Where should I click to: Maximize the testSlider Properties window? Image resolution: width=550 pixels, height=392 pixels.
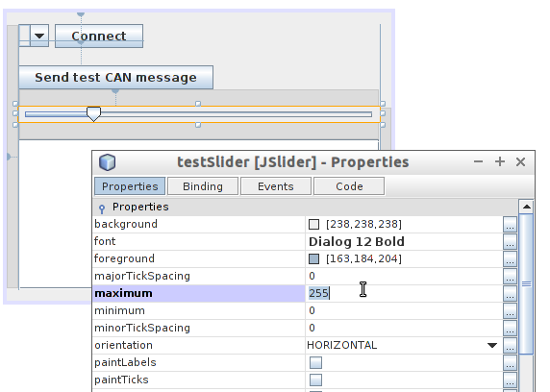coord(500,161)
